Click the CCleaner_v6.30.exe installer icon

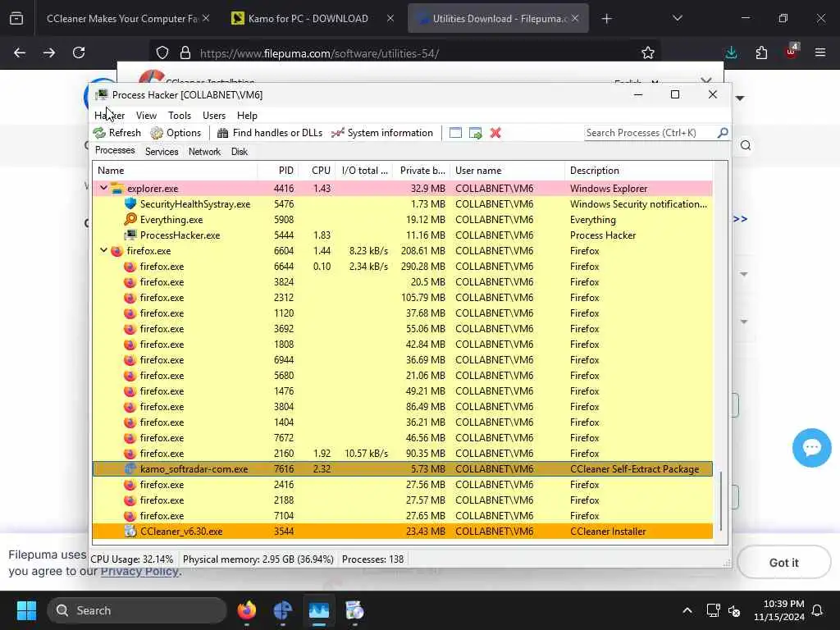point(130,532)
